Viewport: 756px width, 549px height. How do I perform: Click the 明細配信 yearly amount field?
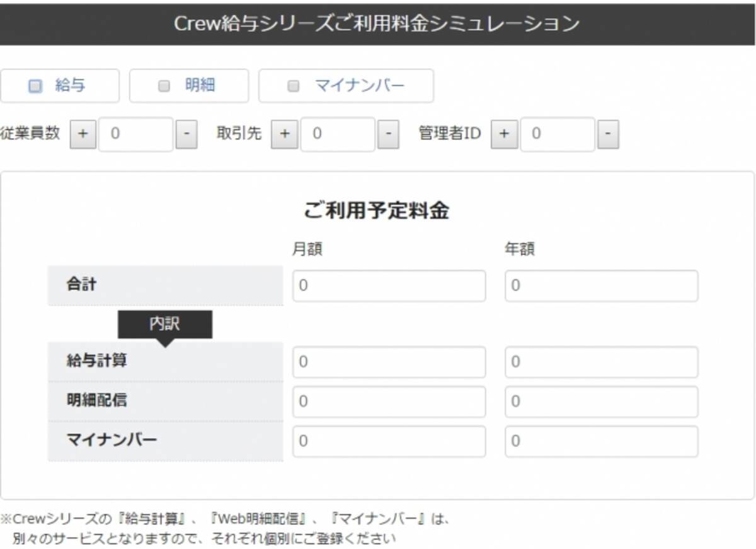tap(601, 402)
